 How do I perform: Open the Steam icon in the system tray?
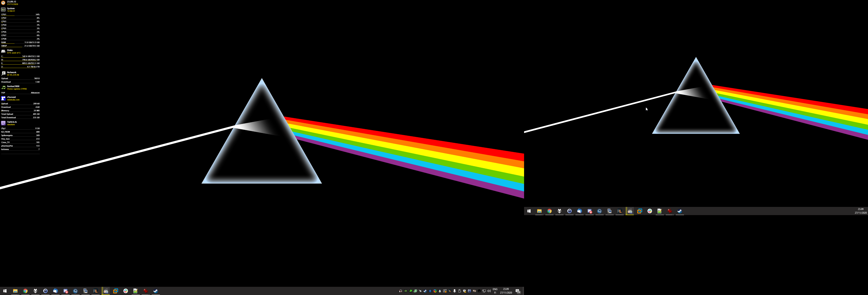click(x=425, y=291)
